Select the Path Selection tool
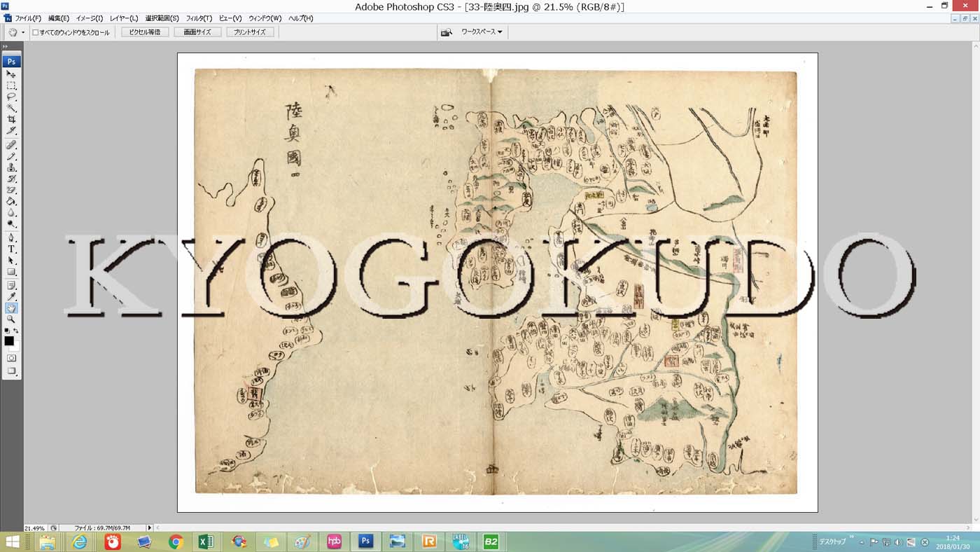The image size is (980, 552). coord(11,260)
